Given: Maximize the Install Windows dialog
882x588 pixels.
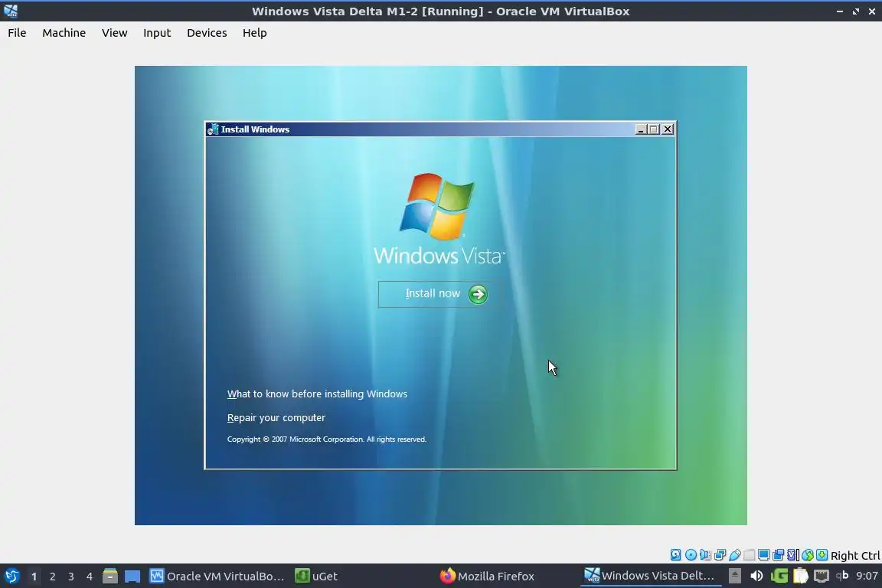Looking at the screenshot, I should click(654, 129).
